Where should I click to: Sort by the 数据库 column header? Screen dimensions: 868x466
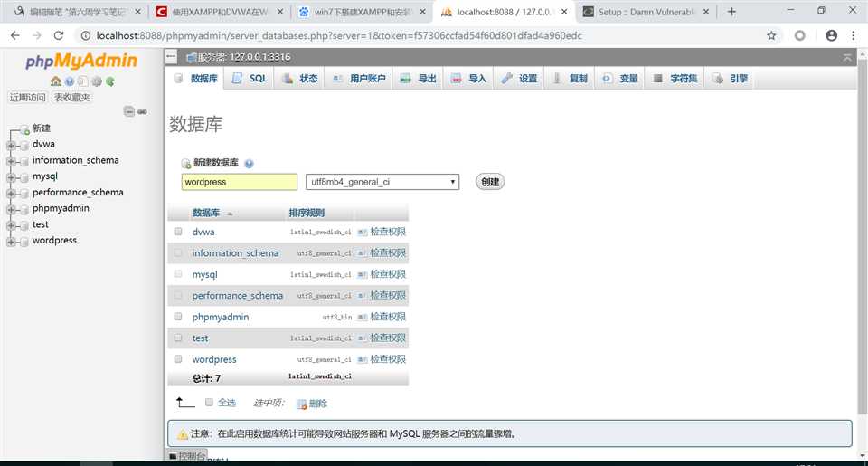pyautogui.click(x=206, y=213)
